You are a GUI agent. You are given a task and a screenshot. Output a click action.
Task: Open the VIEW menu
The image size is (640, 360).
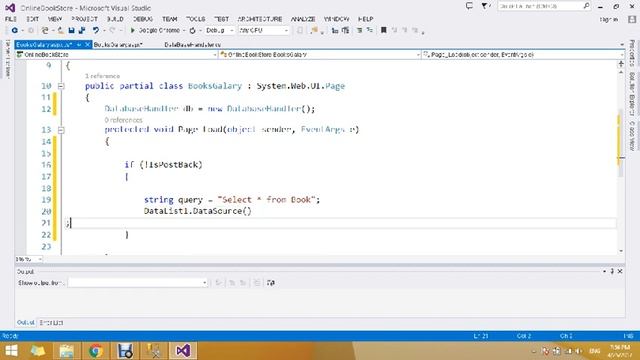coord(55,19)
